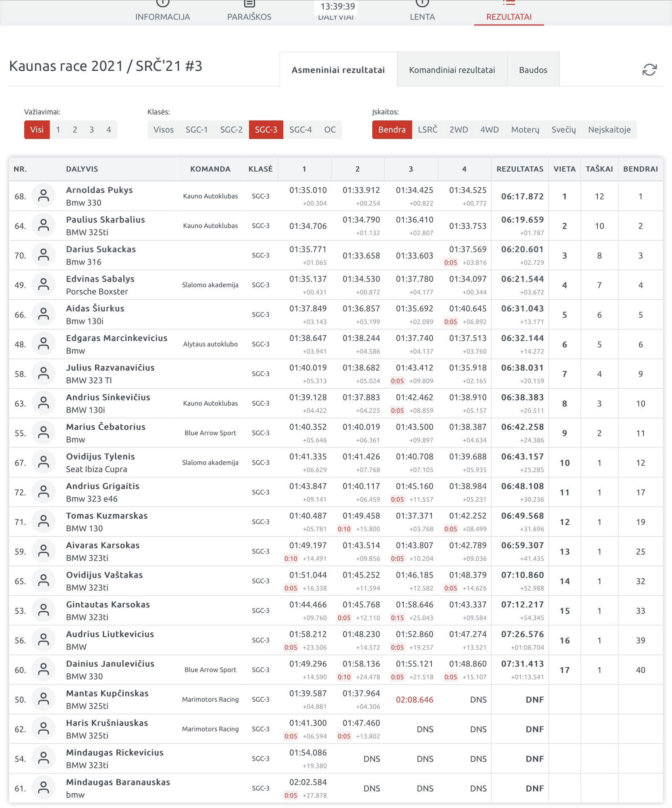672x808 pixels.
Task: Click the Seat Ibiza Cupra text
Action: (x=97, y=469)
